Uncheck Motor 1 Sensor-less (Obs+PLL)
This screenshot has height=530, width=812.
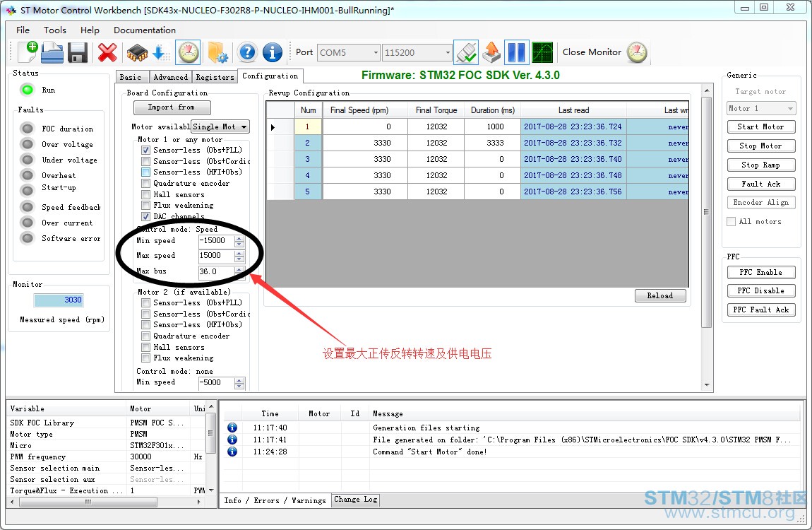click(145, 150)
